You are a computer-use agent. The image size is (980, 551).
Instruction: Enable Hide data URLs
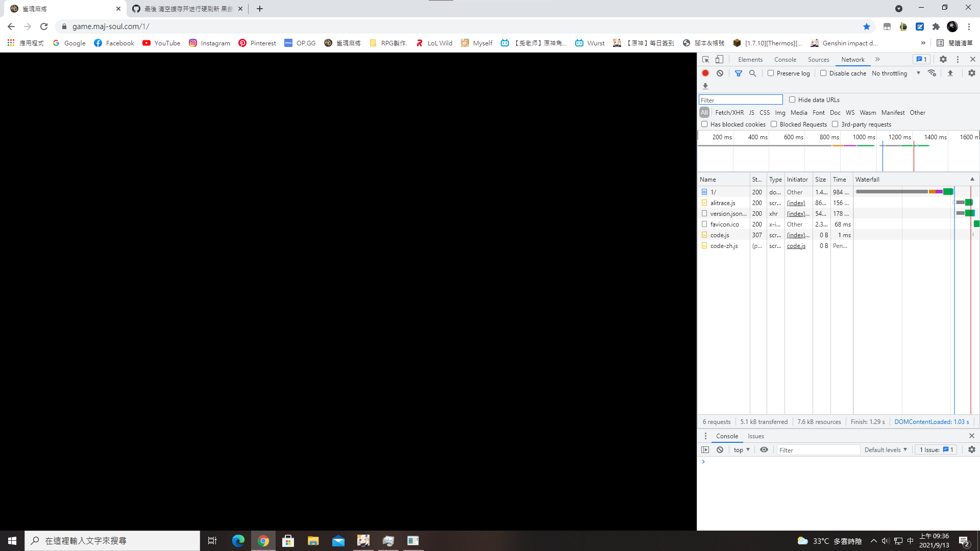pyautogui.click(x=792, y=99)
